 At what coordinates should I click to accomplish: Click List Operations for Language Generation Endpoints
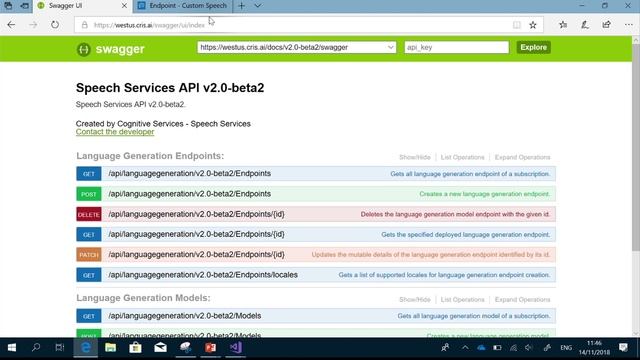tap(462, 157)
